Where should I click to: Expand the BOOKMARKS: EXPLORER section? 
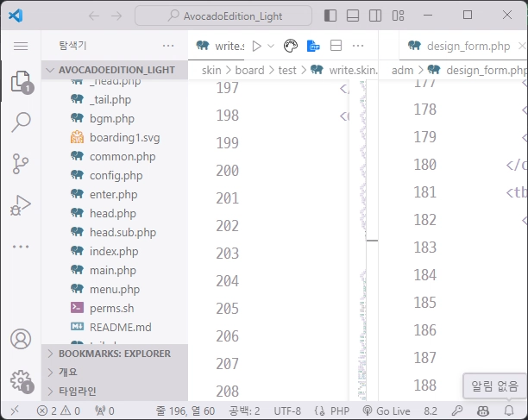[x=114, y=354]
